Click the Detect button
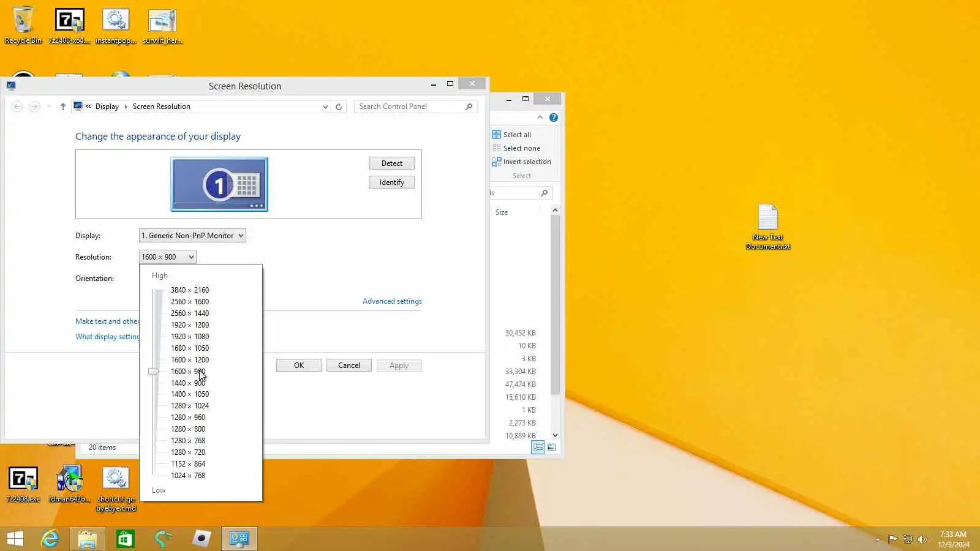Image resolution: width=980 pixels, height=551 pixels. tap(392, 163)
